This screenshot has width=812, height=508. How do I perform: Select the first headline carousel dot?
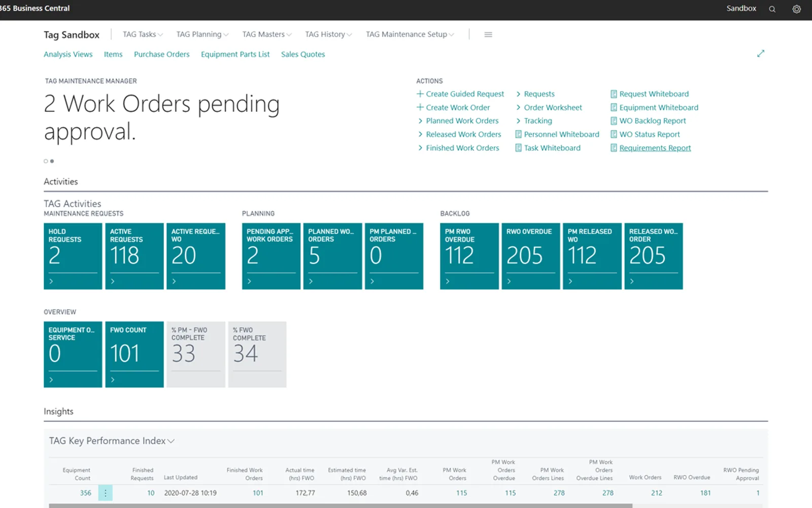[x=46, y=161]
